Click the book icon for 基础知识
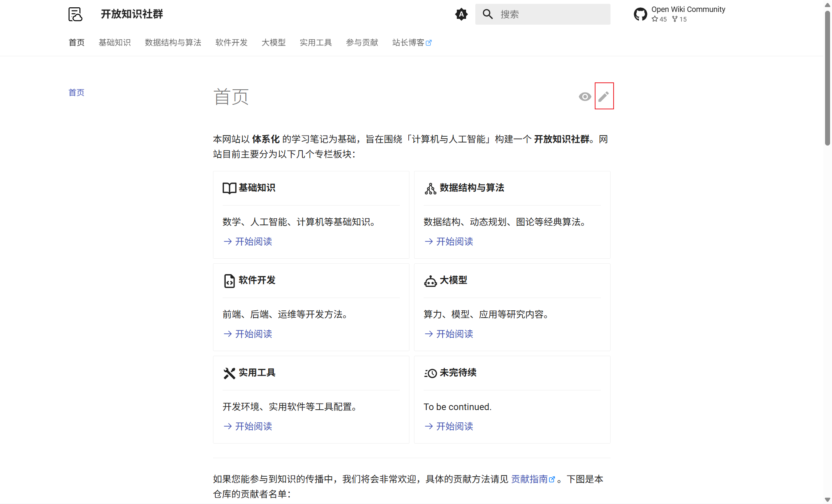The image size is (832, 504). (x=229, y=188)
